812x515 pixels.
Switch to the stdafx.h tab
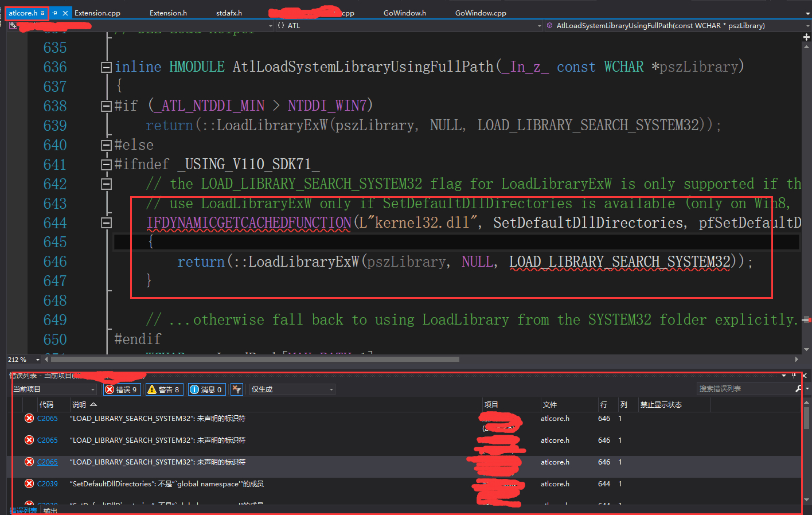click(229, 13)
